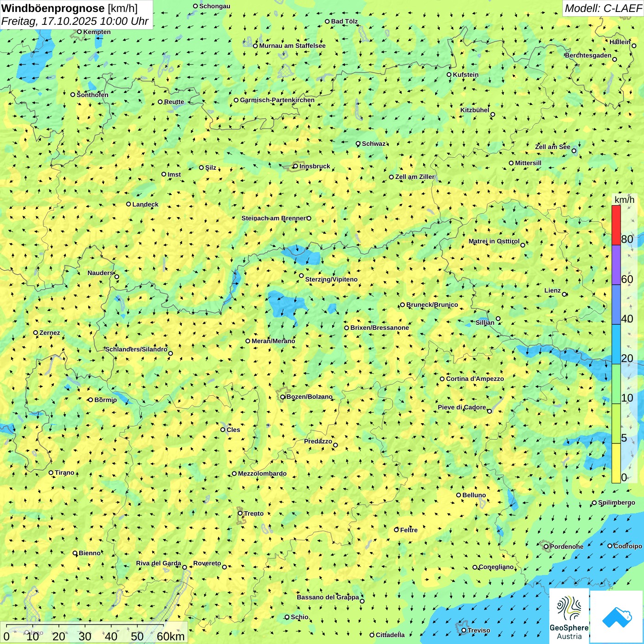Image resolution: width=644 pixels, height=644 pixels.
Task: Click the Bormio location circle
Action: coord(91,400)
